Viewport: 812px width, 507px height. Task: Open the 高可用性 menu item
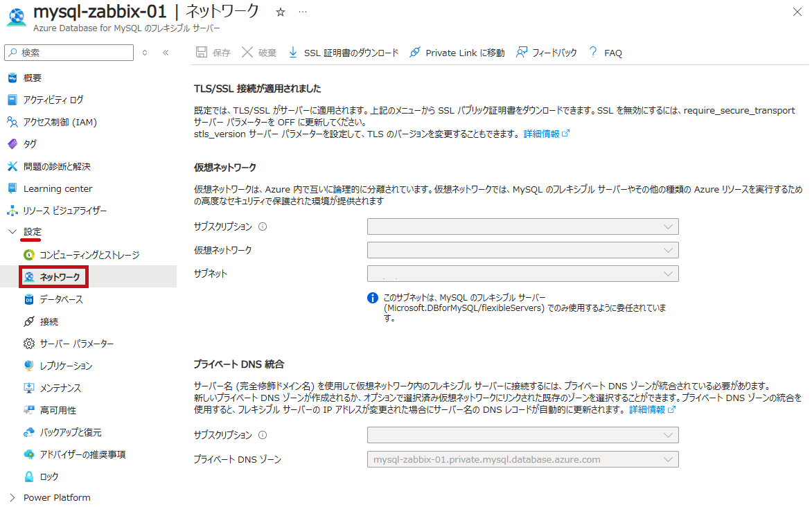click(x=58, y=410)
